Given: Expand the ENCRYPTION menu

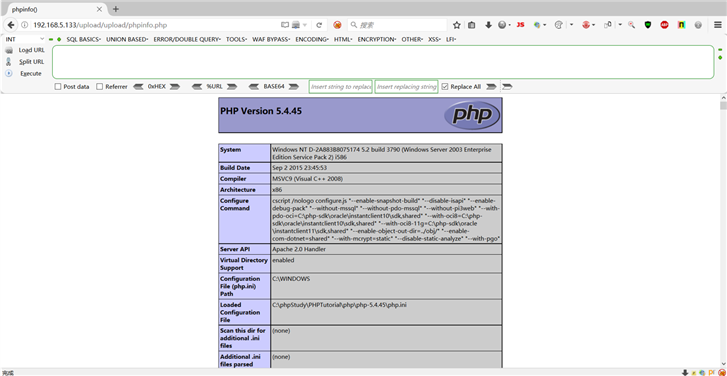Looking at the screenshot, I should (377, 39).
